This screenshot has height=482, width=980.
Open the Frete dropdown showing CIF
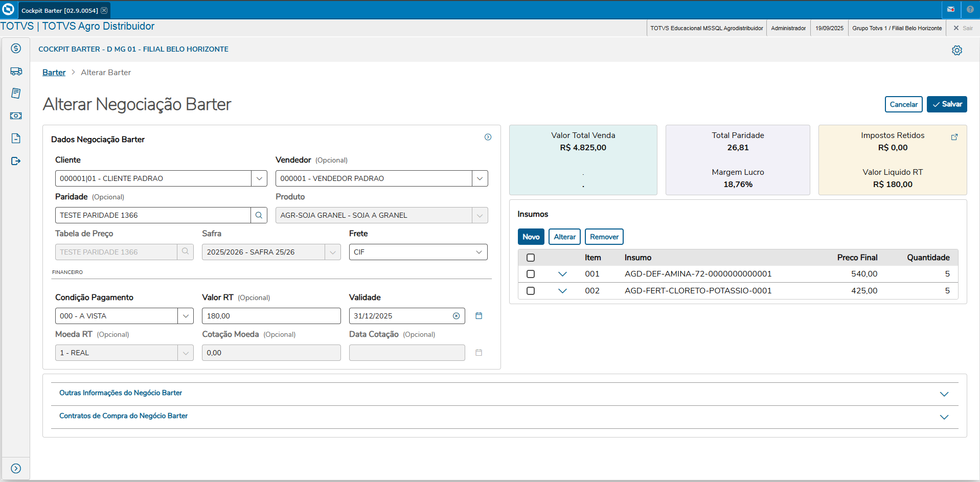418,252
